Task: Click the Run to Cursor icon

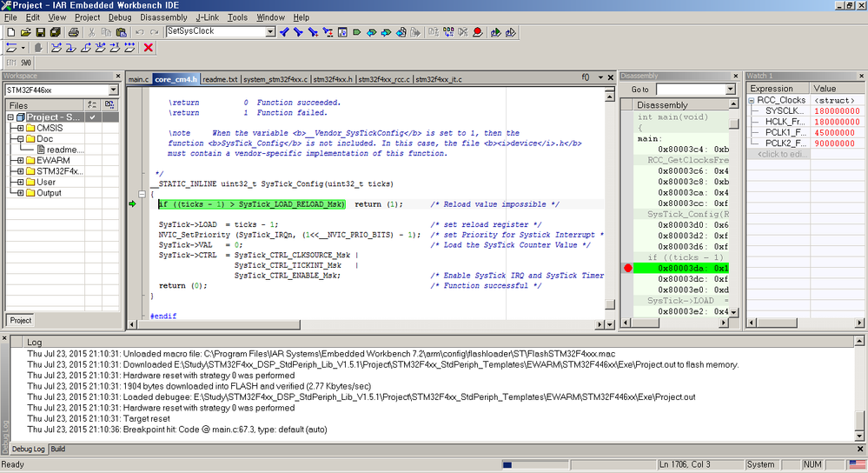Action: (115, 48)
